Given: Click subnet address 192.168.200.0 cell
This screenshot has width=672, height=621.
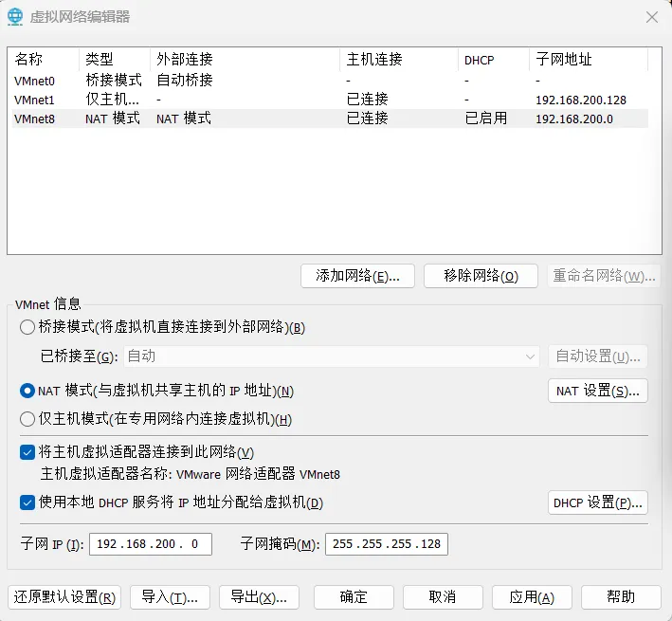Looking at the screenshot, I should tap(574, 119).
